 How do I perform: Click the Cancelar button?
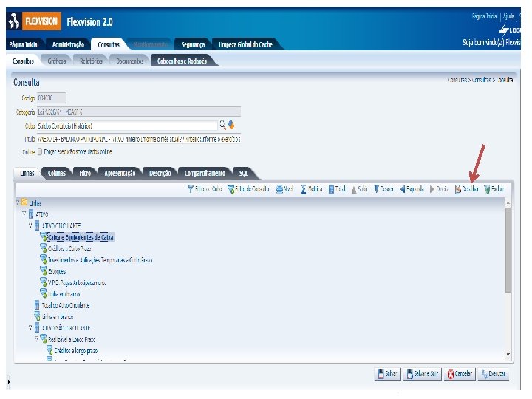tap(460, 374)
